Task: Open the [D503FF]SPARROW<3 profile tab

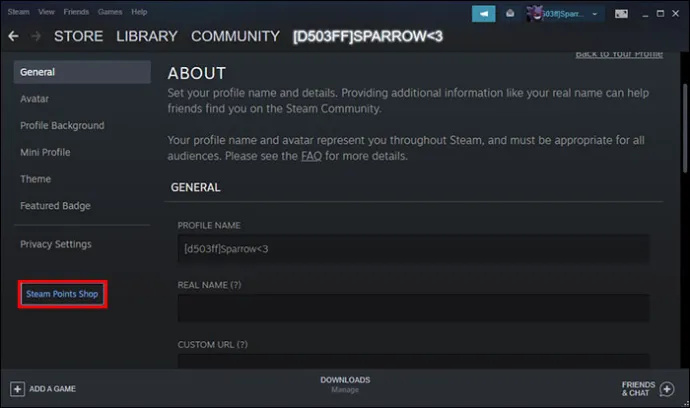Action: tap(368, 36)
